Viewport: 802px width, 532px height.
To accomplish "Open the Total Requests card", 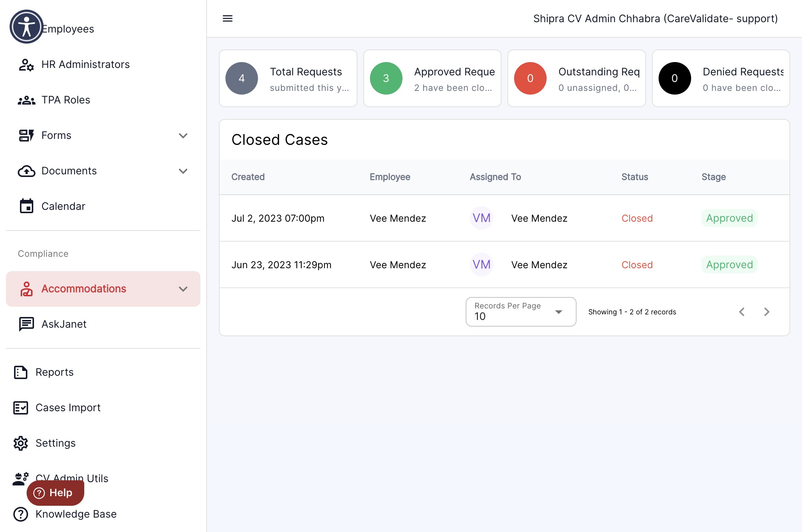I will pyautogui.click(x=288, y=78).
